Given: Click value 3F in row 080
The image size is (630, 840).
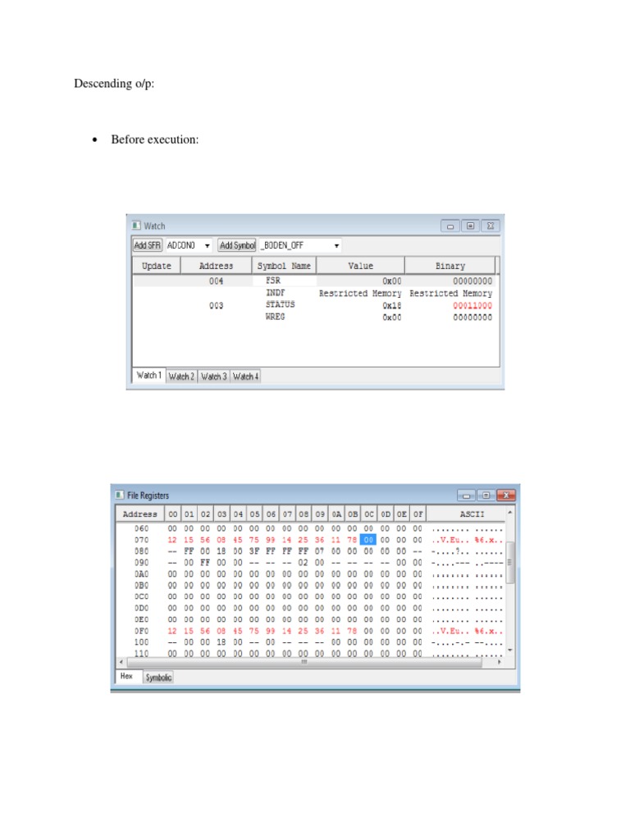Looking at the screenshot, I should coord(254,551).
